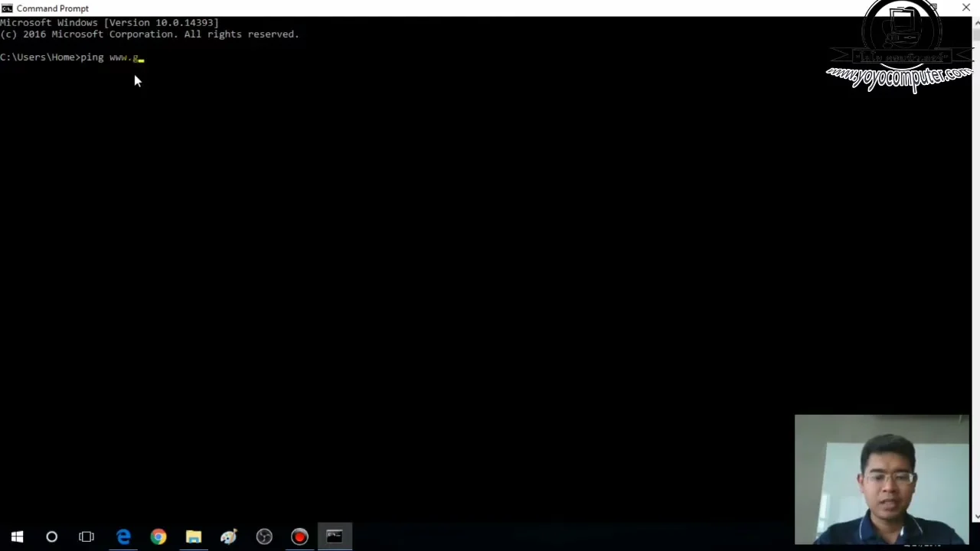Open File Explorer from the taskbar

[x=194, y=536]
